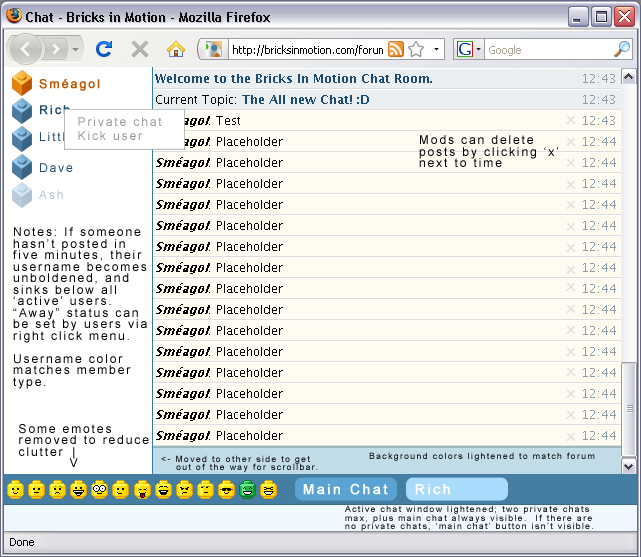Insert the sunglasses minifig emote
Image resolution: width=641 pixels, height=557 pixels.
pos(226,490)
